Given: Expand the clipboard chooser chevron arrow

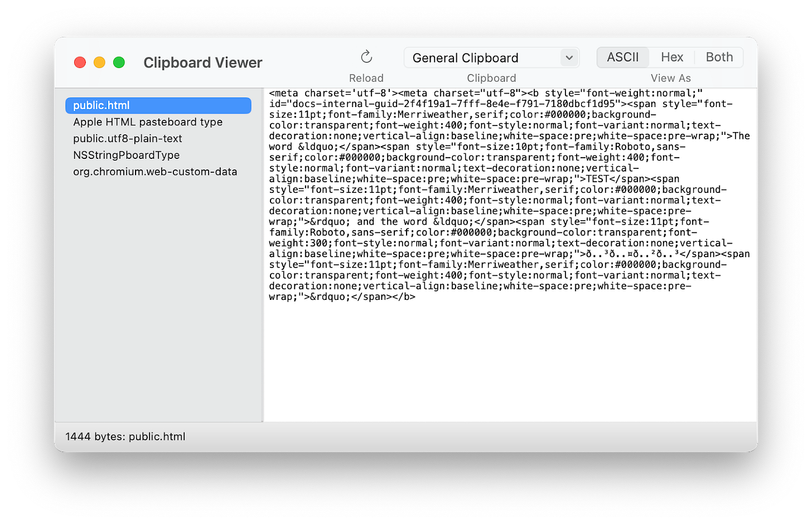Looking at the screenshot, I should click(x=569, y=58).
